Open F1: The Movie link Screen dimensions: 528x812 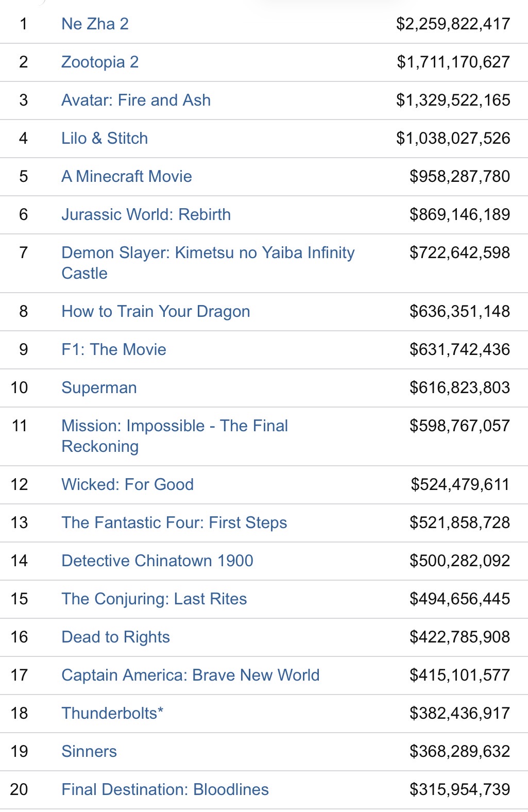click(x=114, y=349)
